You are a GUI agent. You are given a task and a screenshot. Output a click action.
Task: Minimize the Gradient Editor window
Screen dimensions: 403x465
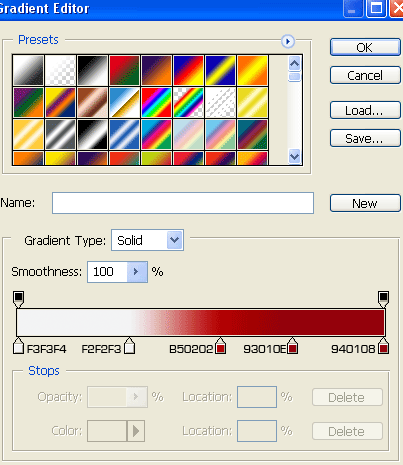353,8
